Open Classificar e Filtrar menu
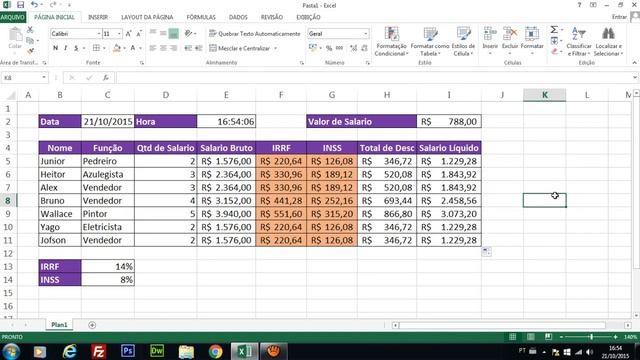640x360 pixels. [x=578, y=42]
